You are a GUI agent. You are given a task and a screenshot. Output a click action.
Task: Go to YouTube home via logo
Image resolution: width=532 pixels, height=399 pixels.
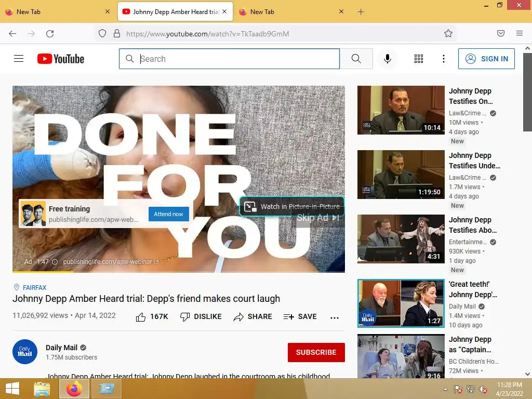pos(61,59)
